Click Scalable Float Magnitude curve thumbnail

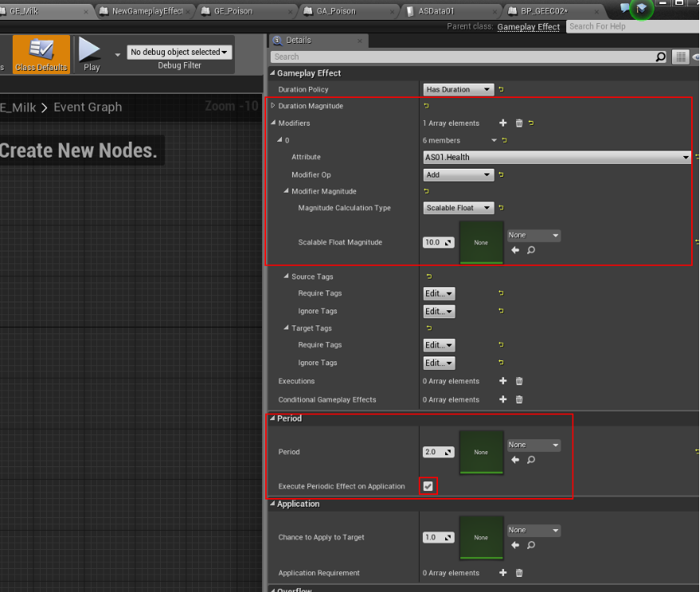pos(481,242)
